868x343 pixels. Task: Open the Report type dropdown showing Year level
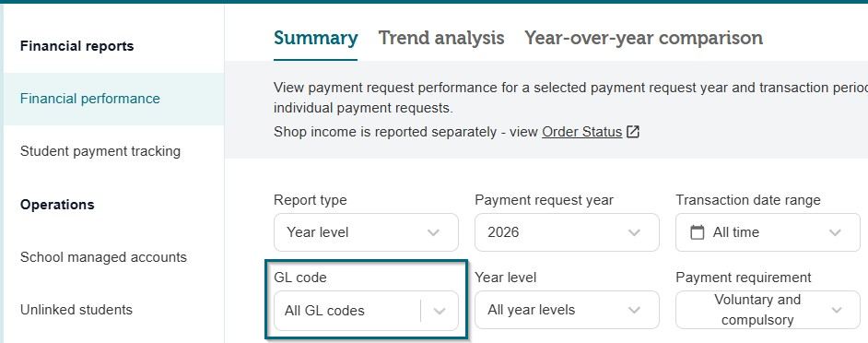(366, 232)
